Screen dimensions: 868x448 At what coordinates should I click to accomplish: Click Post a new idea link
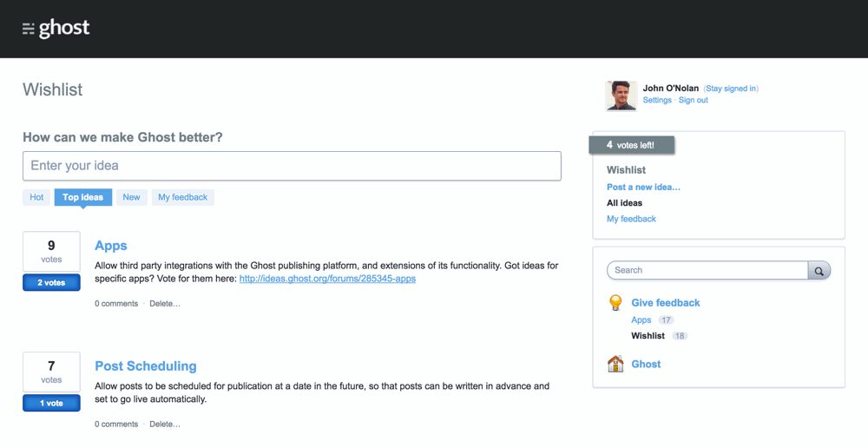click(643, 188)
